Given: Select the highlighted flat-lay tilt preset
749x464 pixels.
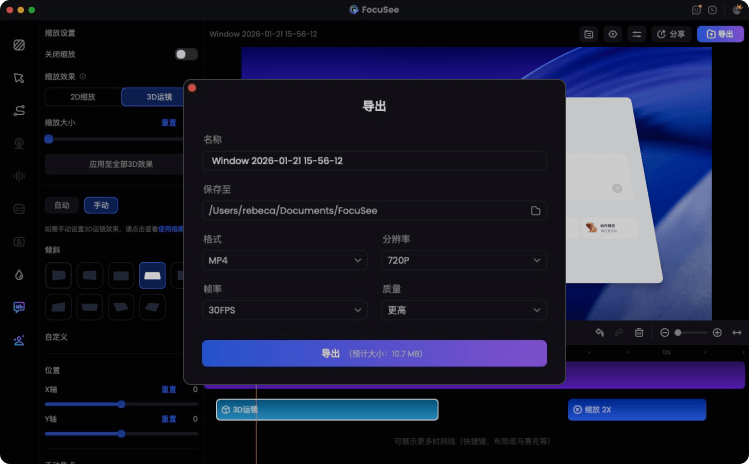Looking at the screenshot, I should [x=152, y=275].
